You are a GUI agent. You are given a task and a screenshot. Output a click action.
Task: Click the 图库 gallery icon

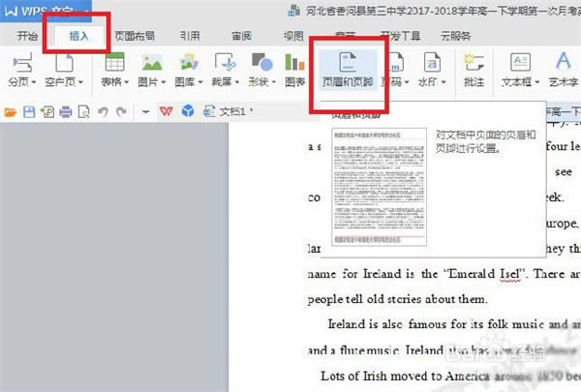click(189, 62)
